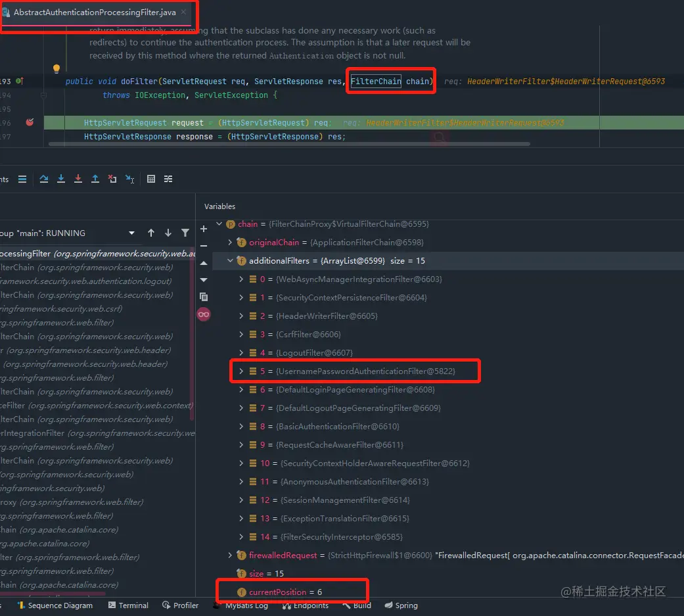
Task: Expand element 14 FilterSecurityInterceptor
Action: (240, 537)
